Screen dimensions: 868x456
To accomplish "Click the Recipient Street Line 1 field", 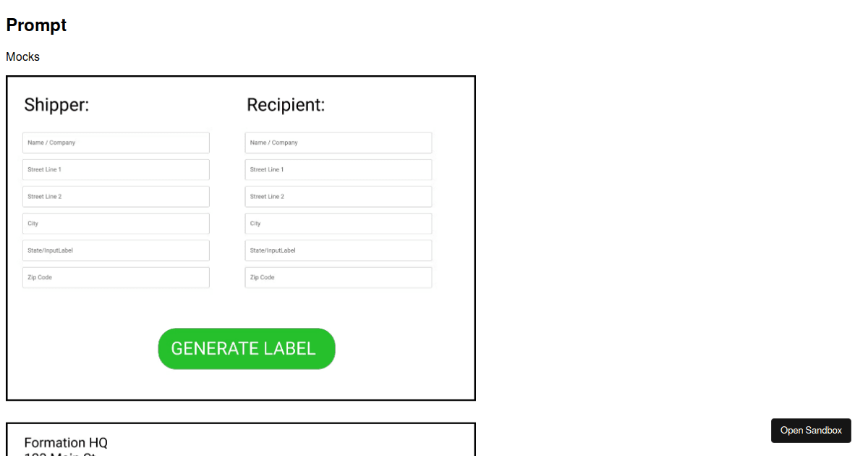I will tap(338, 169).
